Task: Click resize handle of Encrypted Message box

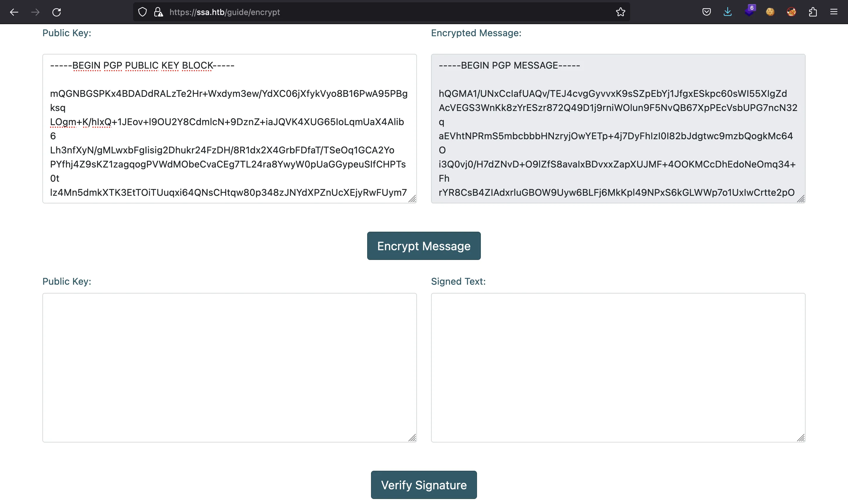Action: point(801,199)
